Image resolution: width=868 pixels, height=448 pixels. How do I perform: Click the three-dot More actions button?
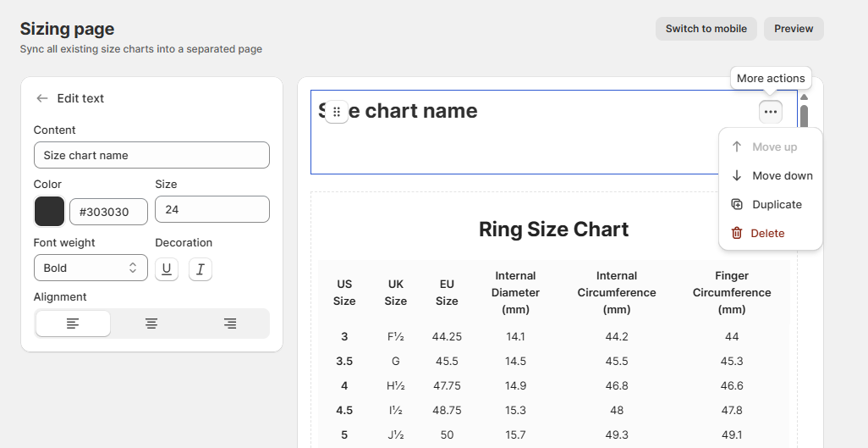click(x=770, y=112)
